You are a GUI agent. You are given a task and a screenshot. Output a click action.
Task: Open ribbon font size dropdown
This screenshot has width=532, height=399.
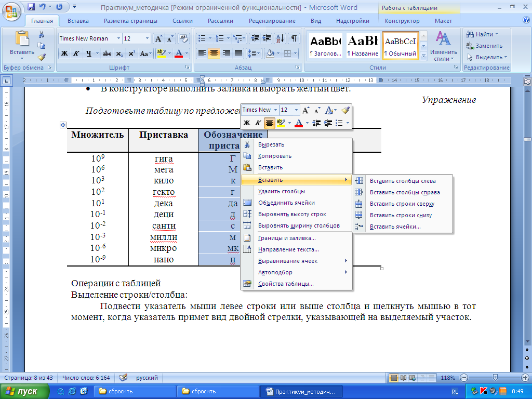[x=147, y=38]
